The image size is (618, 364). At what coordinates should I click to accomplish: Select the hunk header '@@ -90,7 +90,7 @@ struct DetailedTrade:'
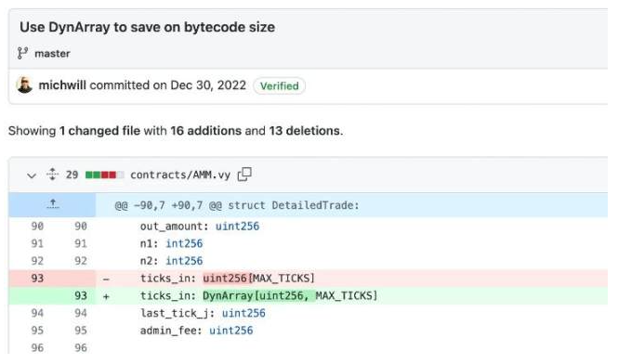click(x=237, y=205)
